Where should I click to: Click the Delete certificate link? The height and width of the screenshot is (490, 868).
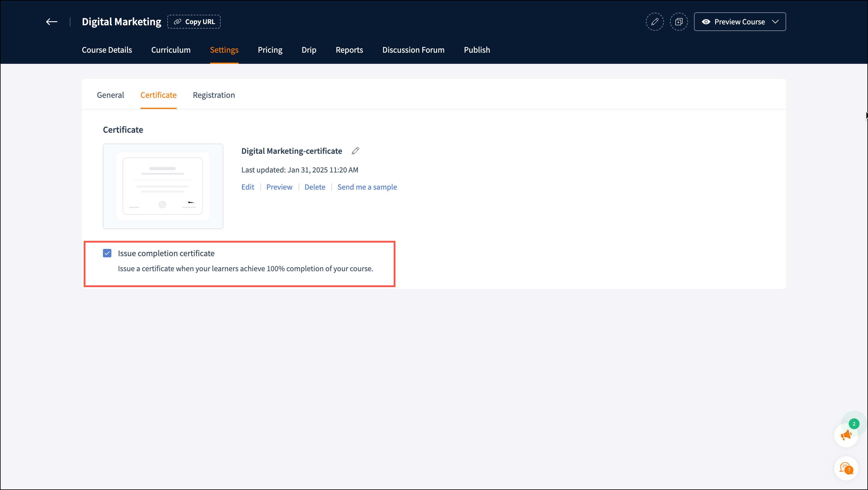click(x=315, y=187)
